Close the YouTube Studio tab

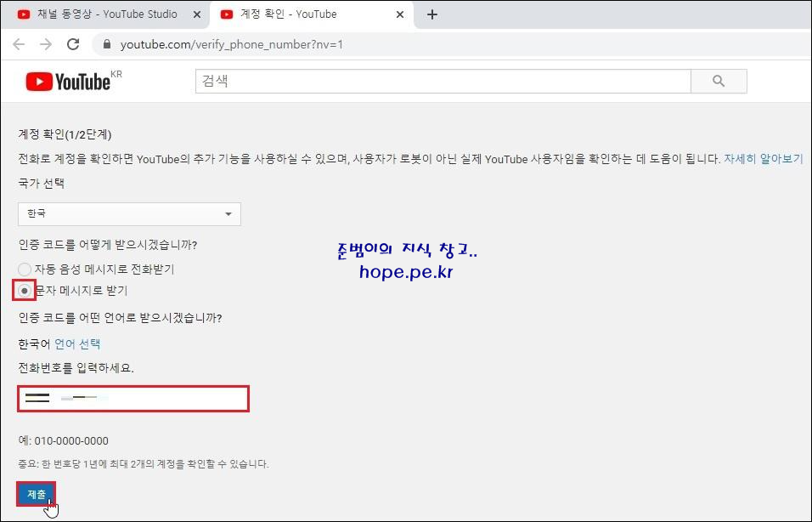(x=197, y=14)
